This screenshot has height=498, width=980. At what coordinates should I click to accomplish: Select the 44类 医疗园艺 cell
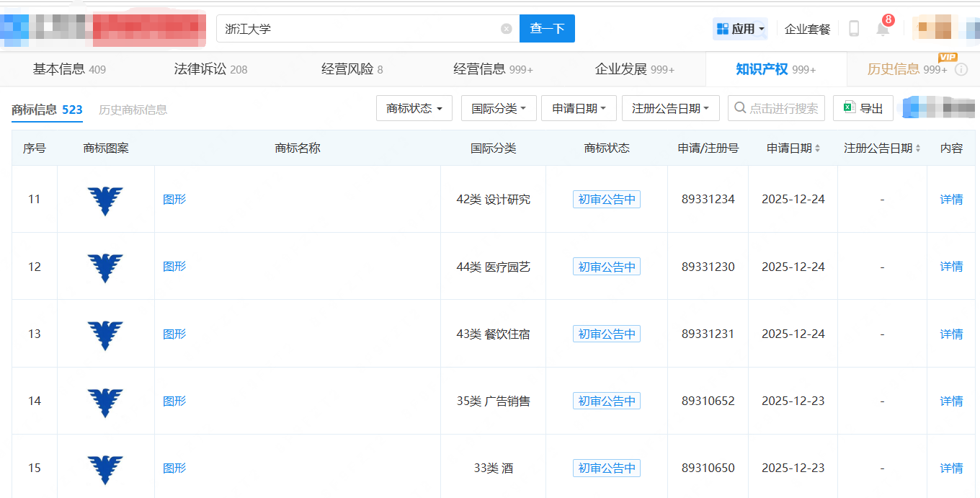coord(494,267)
